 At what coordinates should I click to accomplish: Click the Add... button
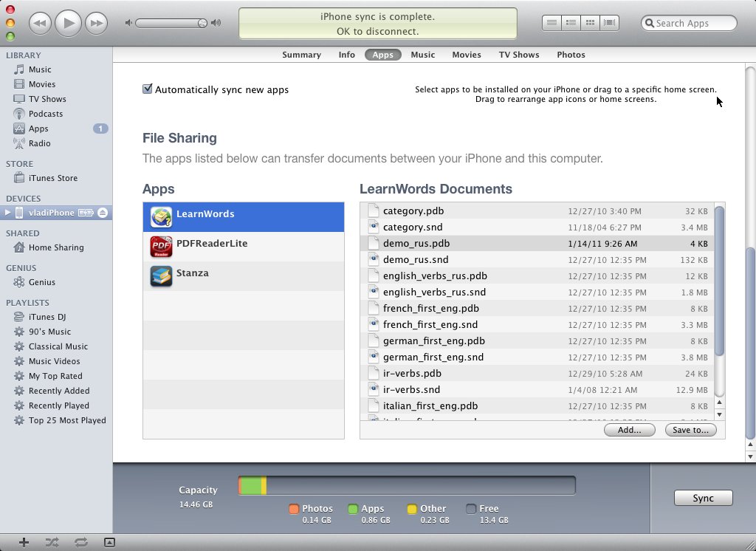[629, 430]
